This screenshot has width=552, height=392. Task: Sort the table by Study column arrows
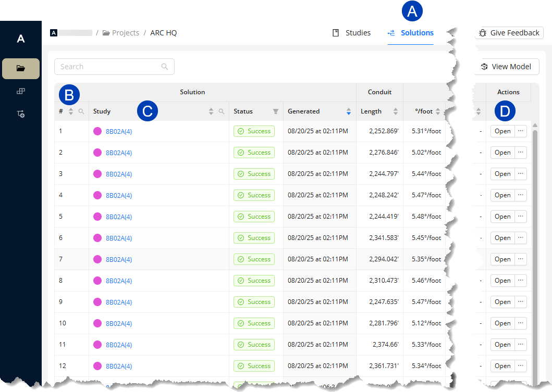(x=211, y=111)
